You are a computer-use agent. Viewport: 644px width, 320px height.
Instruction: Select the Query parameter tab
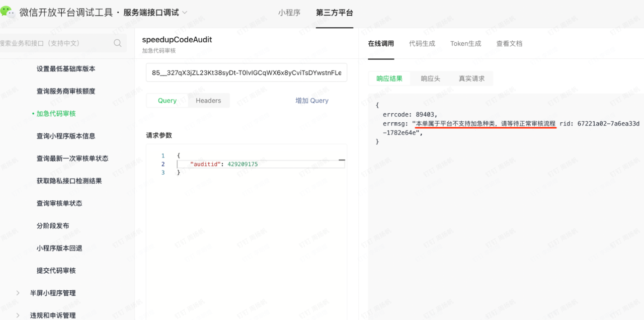point(167,101)
